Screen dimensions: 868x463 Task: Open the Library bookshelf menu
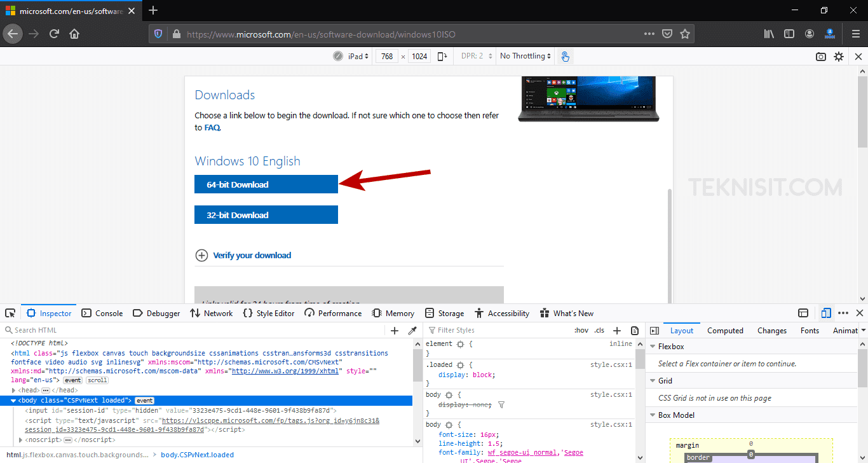769,34
